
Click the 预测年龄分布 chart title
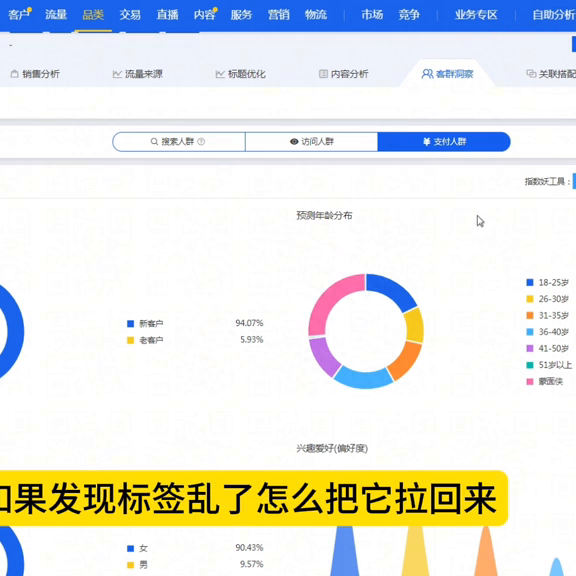point(324,215)
